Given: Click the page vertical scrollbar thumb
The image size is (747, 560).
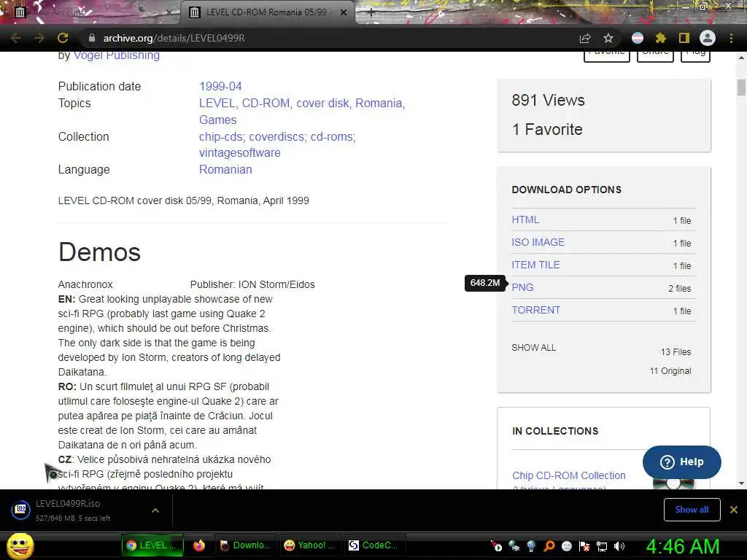Looking at the screenshot, I should coord(741,87).
